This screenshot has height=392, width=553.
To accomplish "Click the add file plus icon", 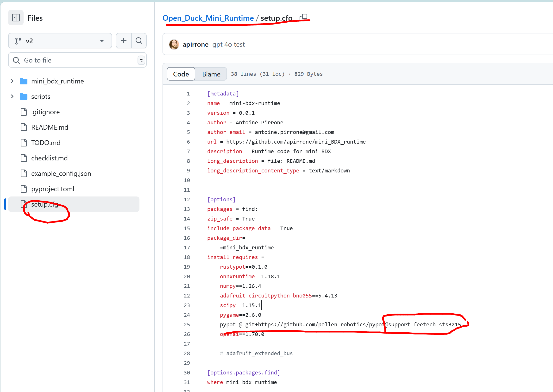I will pyautogui.click(x=124, y=41).
